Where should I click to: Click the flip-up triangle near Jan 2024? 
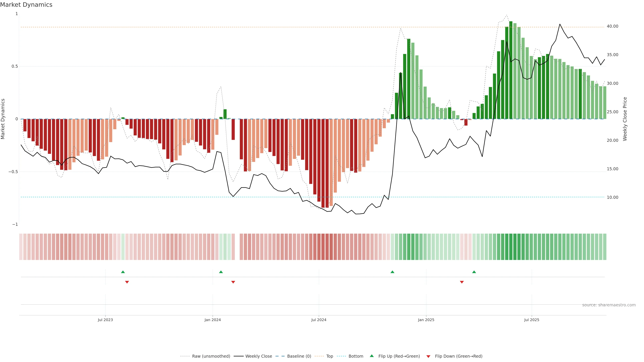coord(221,272)
